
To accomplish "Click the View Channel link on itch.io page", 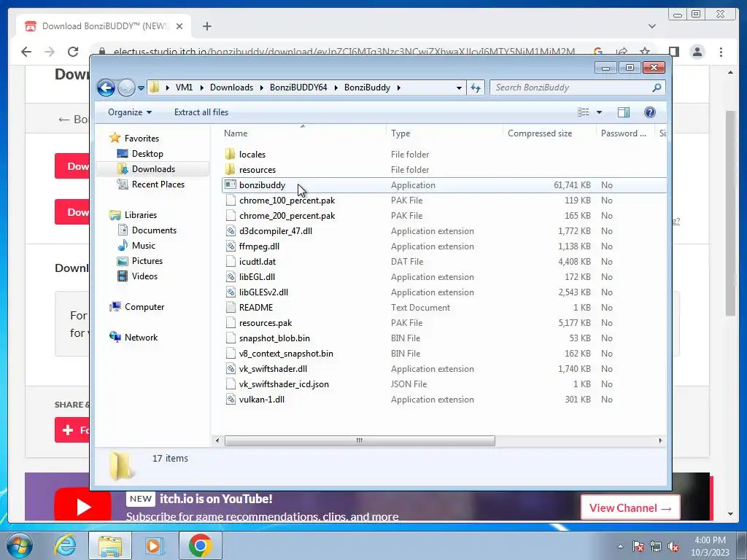I will (x=630, y=508).
